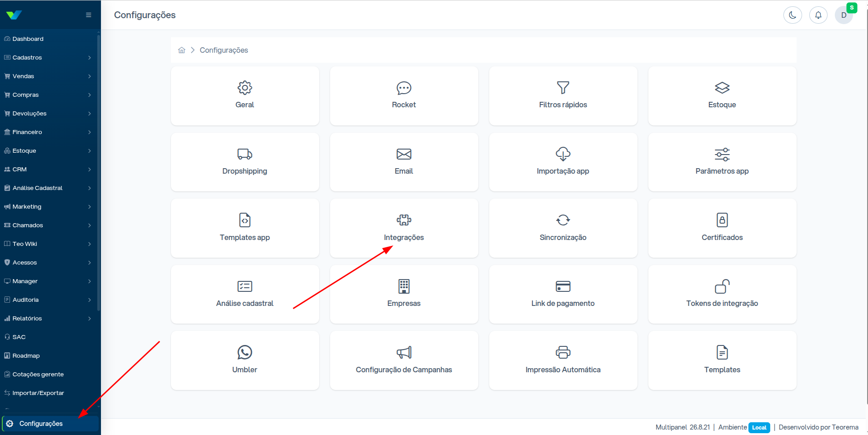
Task: Open Impressão Automática printer card
Action: (563, 360)
